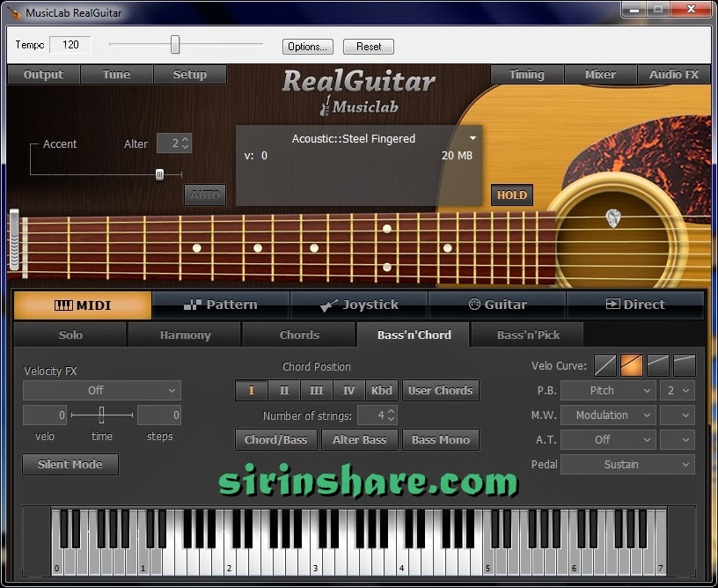The width and height of the screenshot is (718, 588).
Task: Click the '20 MB' preset size text
Action: 457,156
